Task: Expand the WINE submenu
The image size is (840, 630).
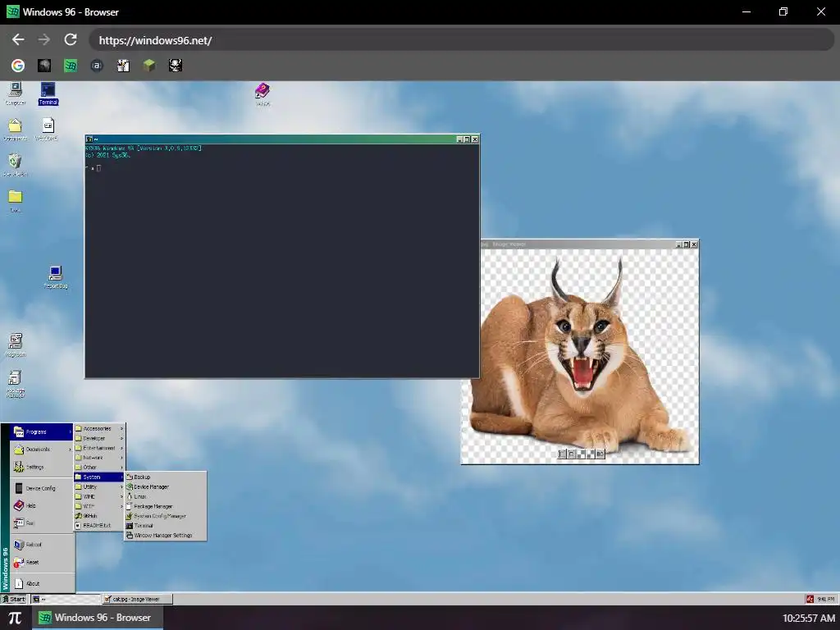Action: click(x=99, y=496)
